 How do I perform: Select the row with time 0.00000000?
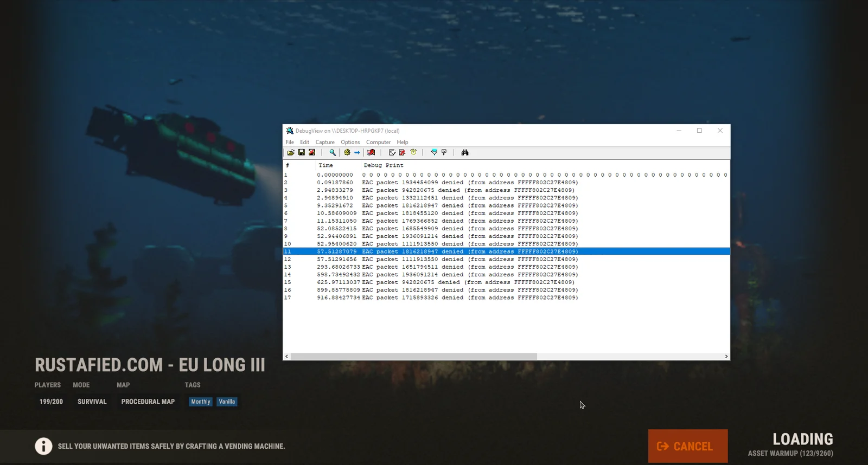507,175
